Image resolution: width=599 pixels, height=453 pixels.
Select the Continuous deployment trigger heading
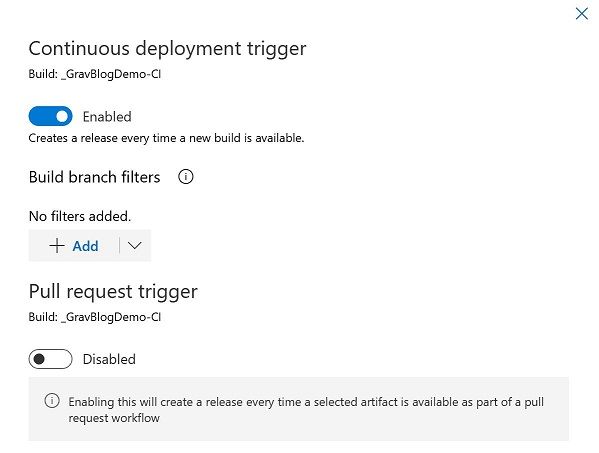(167, 49)
